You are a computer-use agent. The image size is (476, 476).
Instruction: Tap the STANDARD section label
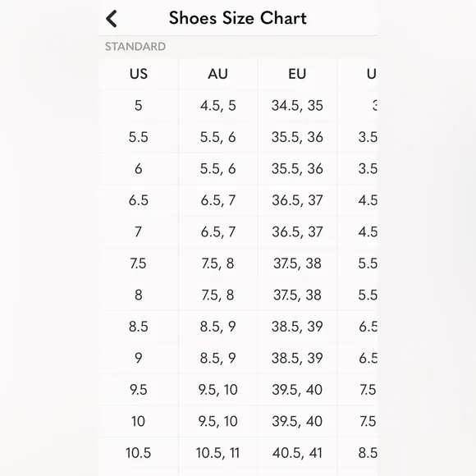[x=135, y=47]
